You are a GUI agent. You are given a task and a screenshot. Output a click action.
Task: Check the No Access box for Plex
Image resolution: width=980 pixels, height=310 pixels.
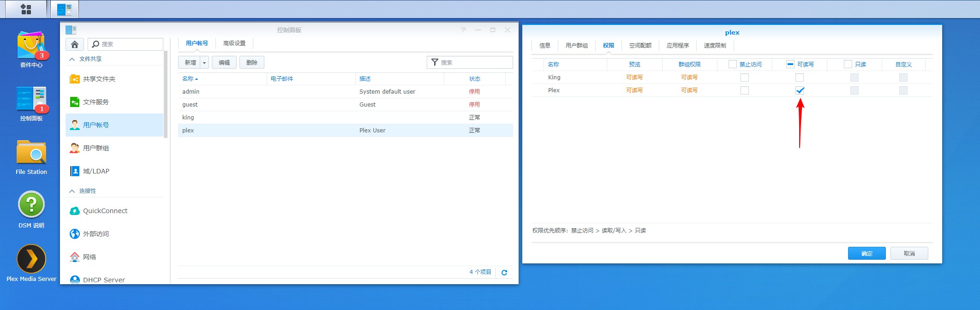[745, 90]
